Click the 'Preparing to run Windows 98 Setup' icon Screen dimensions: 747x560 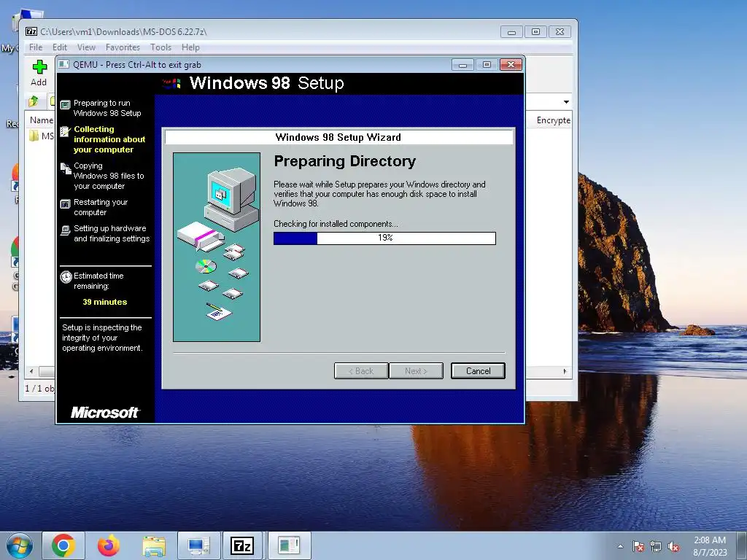click(65, 104)
